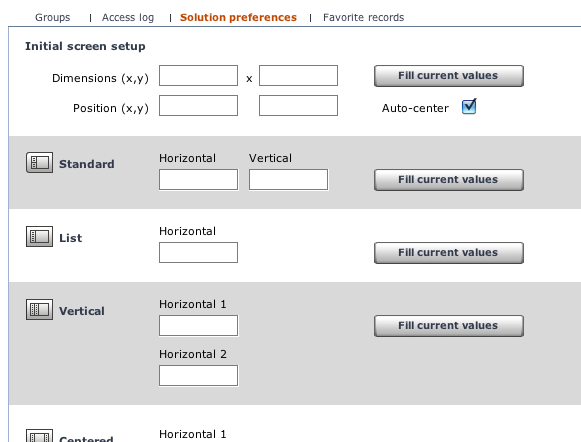Click the List layout icon

click(x=39, y=236)
